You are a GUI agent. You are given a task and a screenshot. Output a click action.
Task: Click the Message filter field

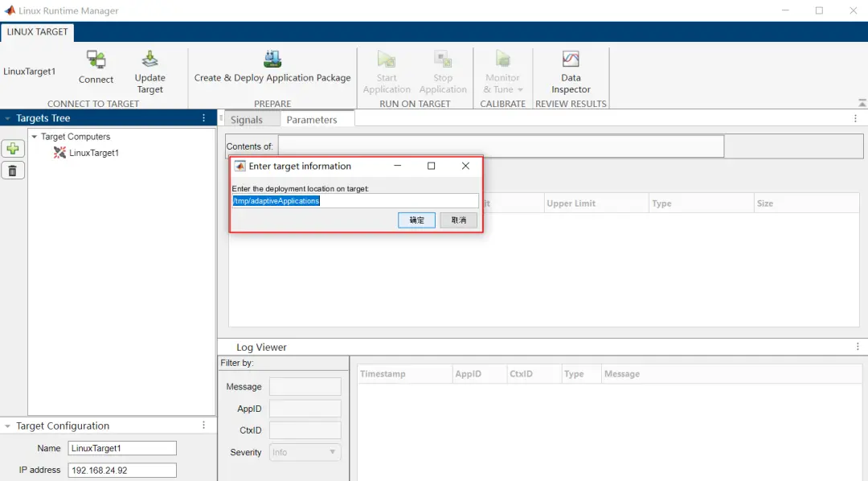coord(305,387)
